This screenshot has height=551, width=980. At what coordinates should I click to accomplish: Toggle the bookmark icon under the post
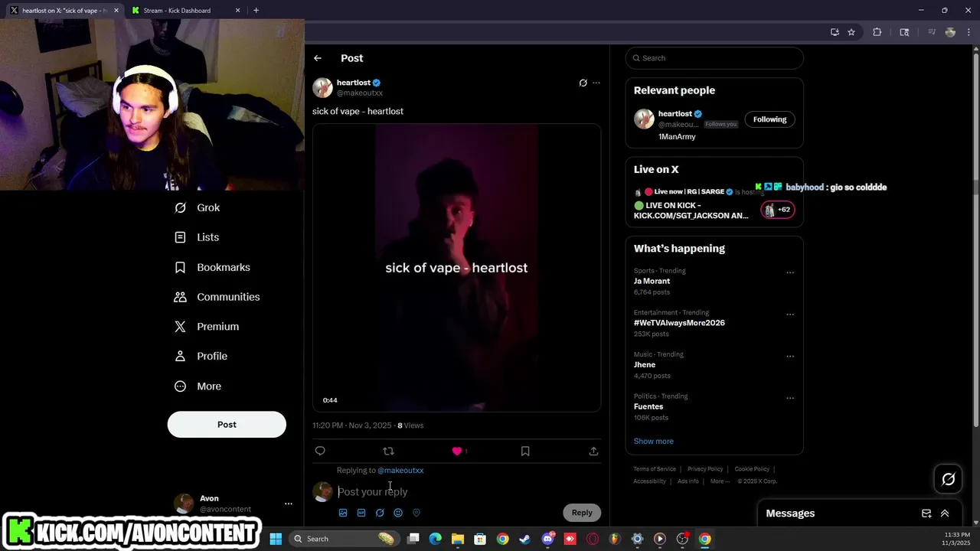tap(525, 451)
